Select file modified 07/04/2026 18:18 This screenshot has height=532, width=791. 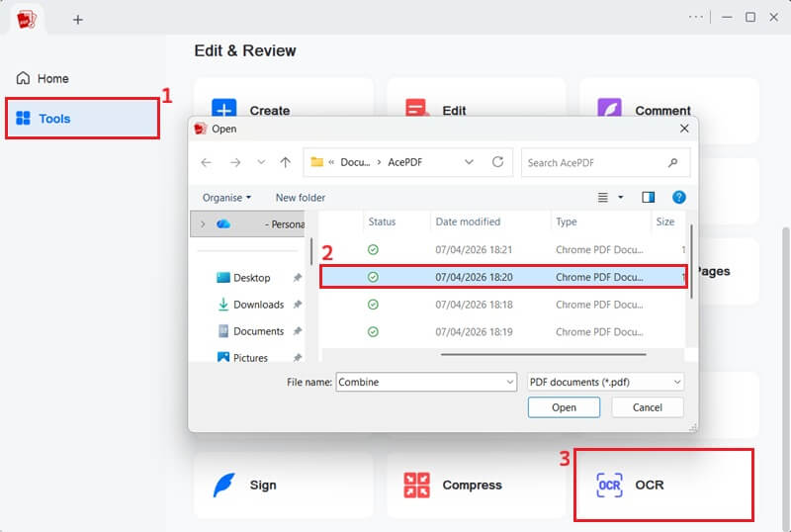[x=503, y=305]
